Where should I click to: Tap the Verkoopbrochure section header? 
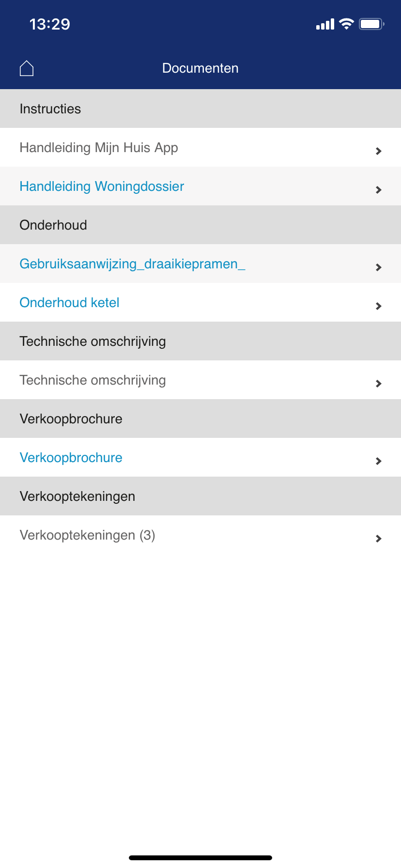[x=70, y=418]
